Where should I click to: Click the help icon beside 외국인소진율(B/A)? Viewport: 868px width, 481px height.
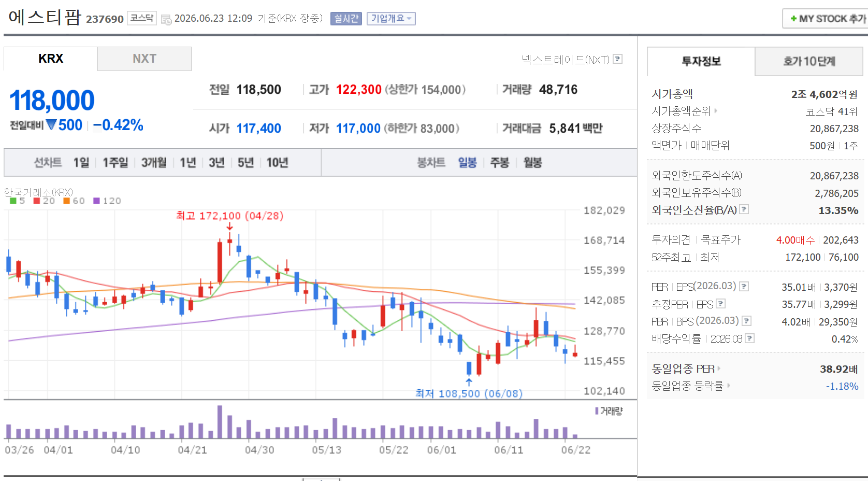pos(744,209)
